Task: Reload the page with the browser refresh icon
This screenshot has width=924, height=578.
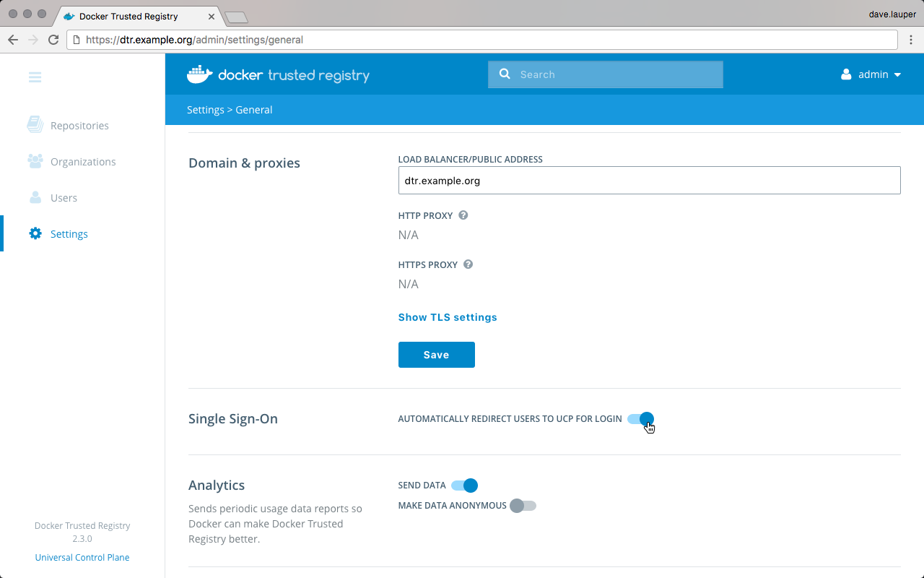Action: tap(53, 40)
